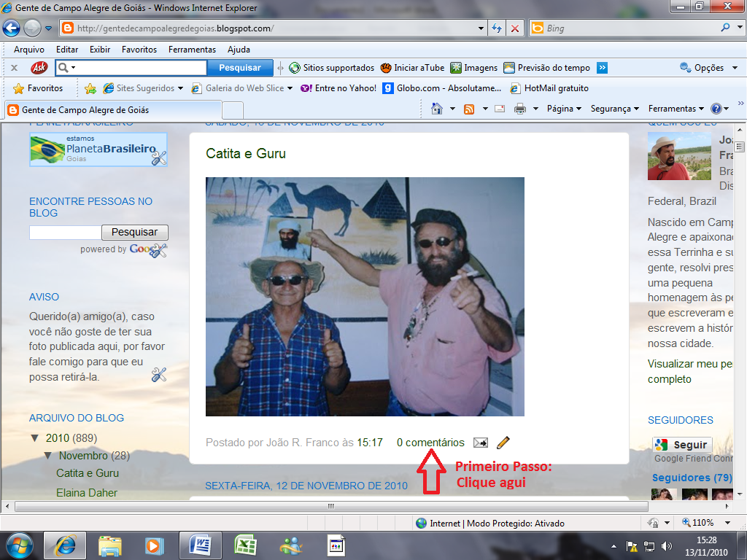Click the wrench icon under AVISO widget
The image size is (747, 560).
click(158, 376)
